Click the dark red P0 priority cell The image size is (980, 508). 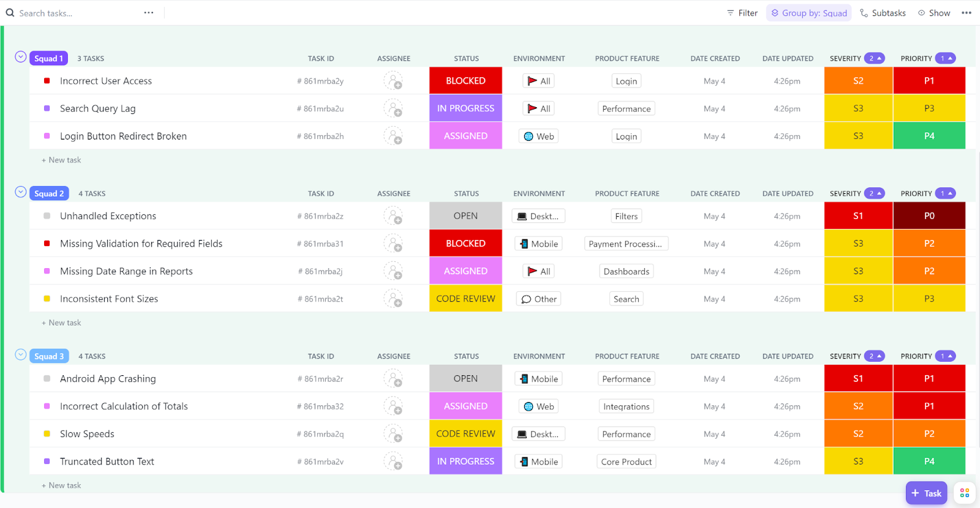[x=929, y=216]
